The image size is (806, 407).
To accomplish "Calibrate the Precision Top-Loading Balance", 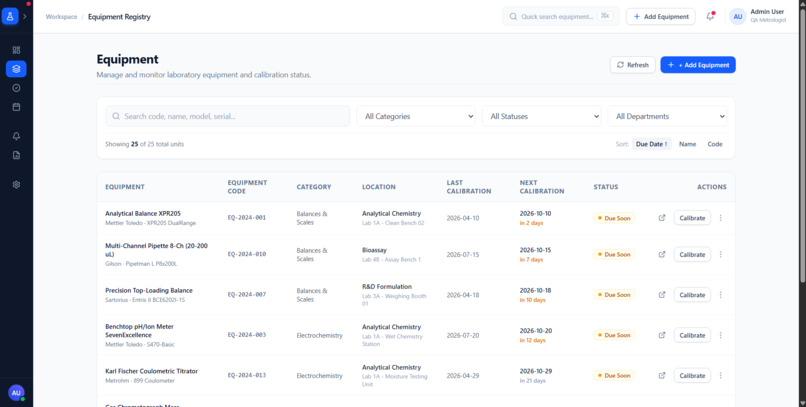I will click(x=692, y=295).
